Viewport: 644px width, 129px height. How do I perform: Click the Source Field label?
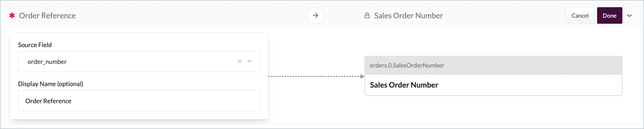[35, 45]
